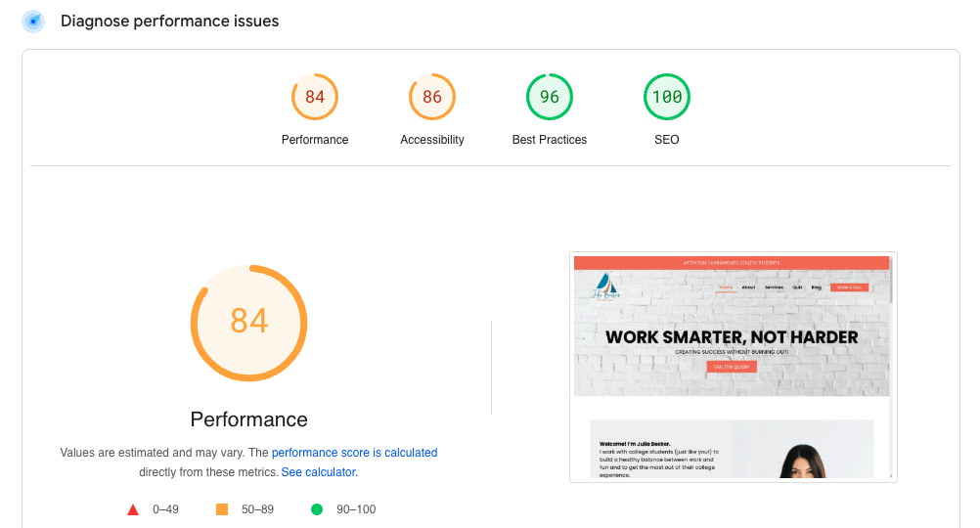The height and width of the screenshot is (528, 980).
Task: Open the Performance 84 score gauge
Action: point(315,97)
